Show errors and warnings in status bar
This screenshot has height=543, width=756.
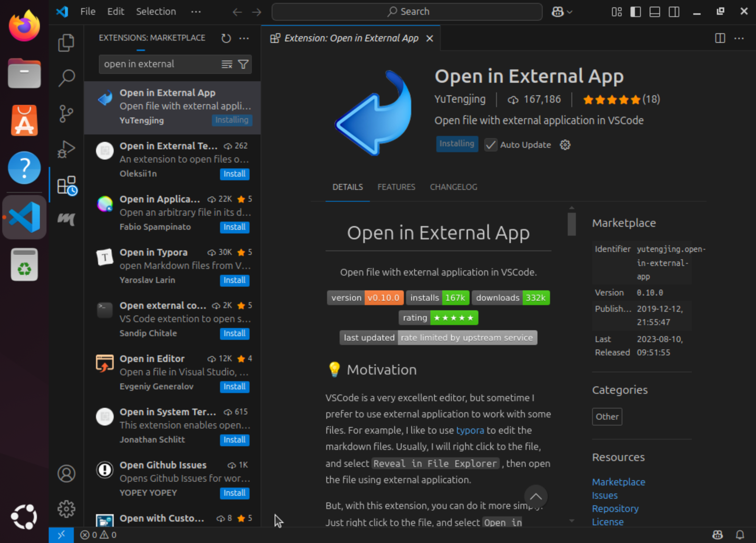(x=99, y=535)
